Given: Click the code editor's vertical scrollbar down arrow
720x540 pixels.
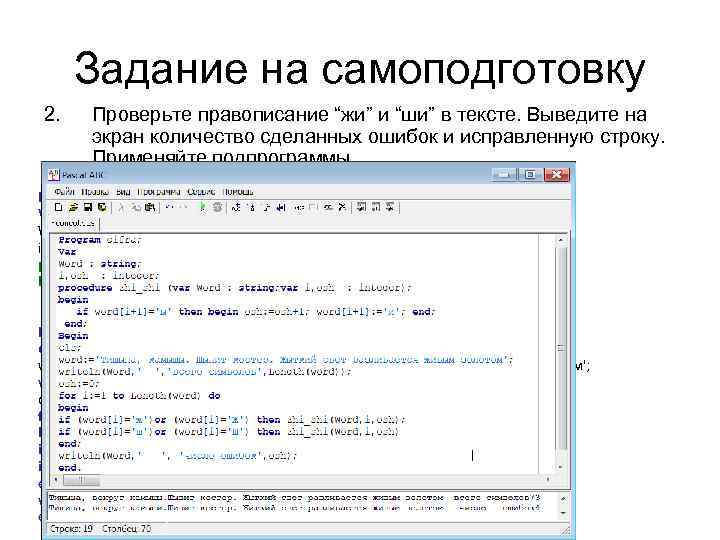Looking at the screenshot, I should [x=561, y=467].
